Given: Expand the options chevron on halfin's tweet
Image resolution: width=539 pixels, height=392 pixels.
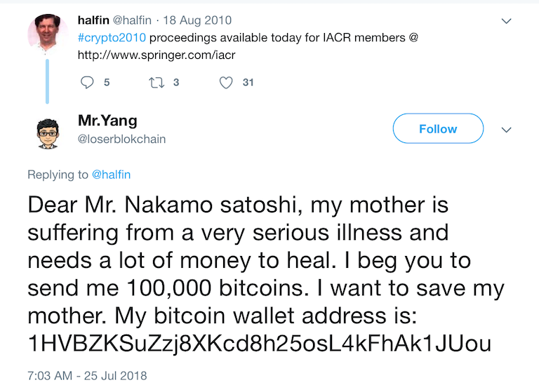Looking at the screenshot, I should 506,21.
